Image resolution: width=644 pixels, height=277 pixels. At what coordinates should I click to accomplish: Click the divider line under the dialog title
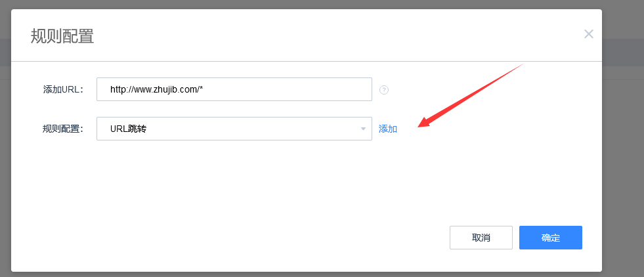[x=307, y=61]
